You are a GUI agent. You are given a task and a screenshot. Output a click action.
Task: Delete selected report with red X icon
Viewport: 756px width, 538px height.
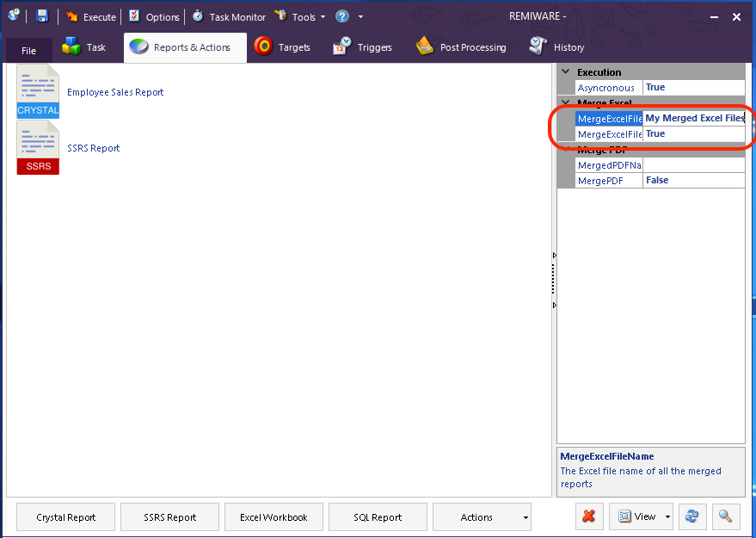pyautogui.click(x=589, y=516)
